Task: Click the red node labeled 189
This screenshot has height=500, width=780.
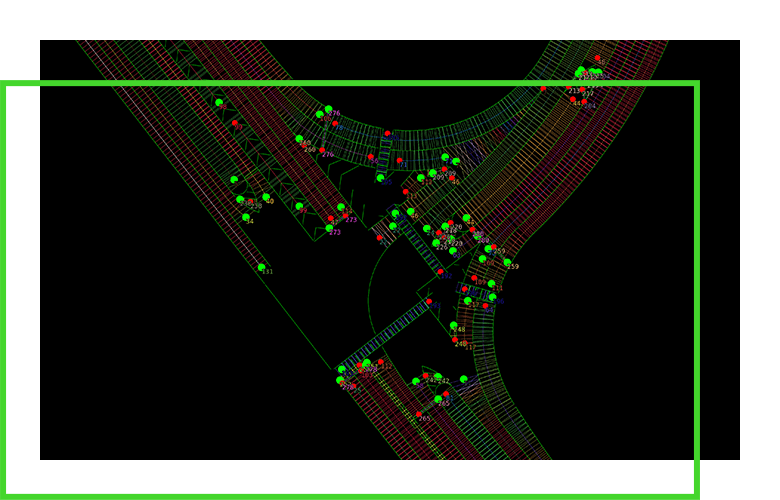Action: (474, 278)
